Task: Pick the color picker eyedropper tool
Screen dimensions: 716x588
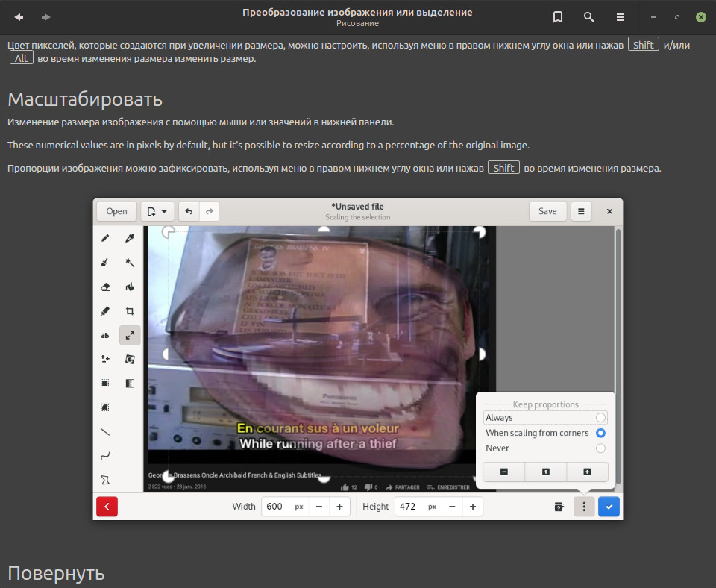Action: click(x=130, y=238)
